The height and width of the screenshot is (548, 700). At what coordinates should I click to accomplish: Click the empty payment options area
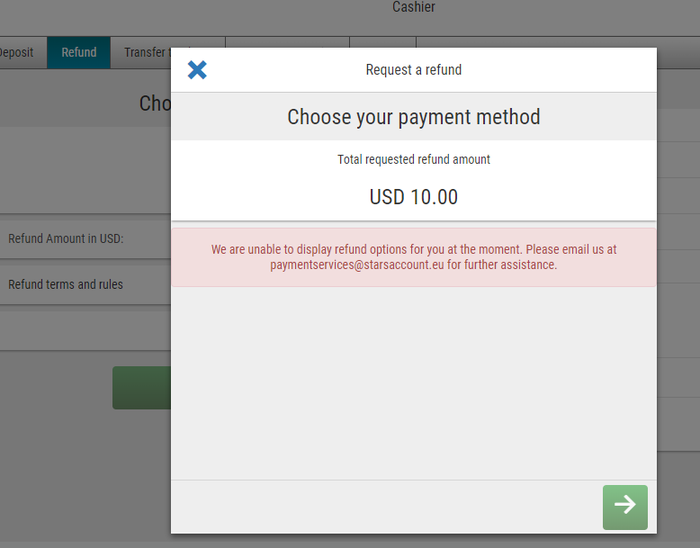[413, 383]
